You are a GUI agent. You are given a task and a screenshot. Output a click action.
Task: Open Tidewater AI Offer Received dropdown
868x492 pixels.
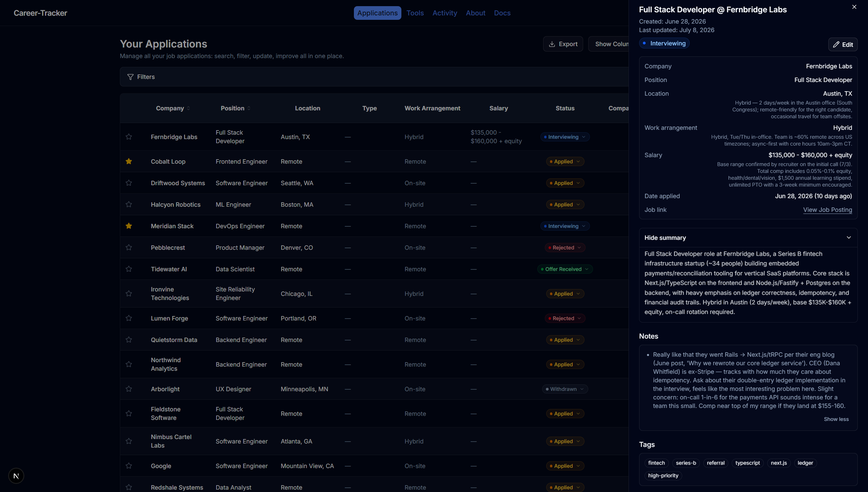point(565,269)
